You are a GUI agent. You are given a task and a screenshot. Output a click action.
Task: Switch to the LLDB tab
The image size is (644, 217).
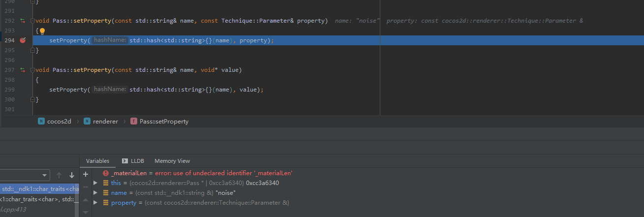(133, 161)
